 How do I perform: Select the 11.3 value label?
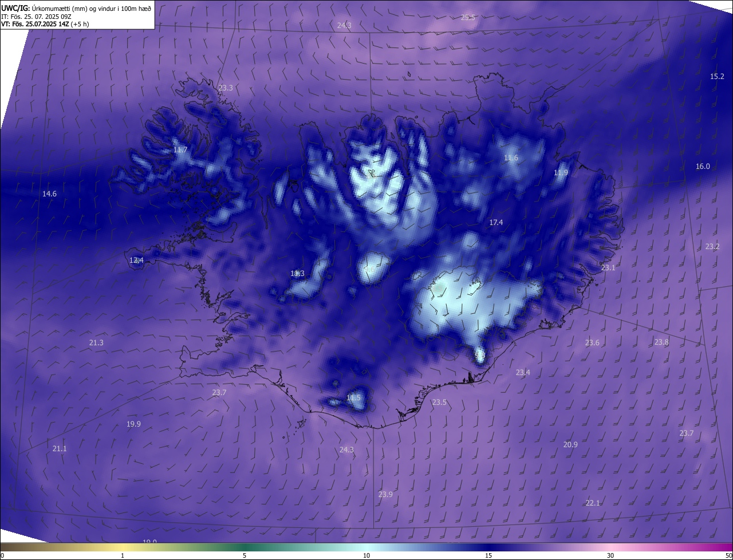coord(297,274)
